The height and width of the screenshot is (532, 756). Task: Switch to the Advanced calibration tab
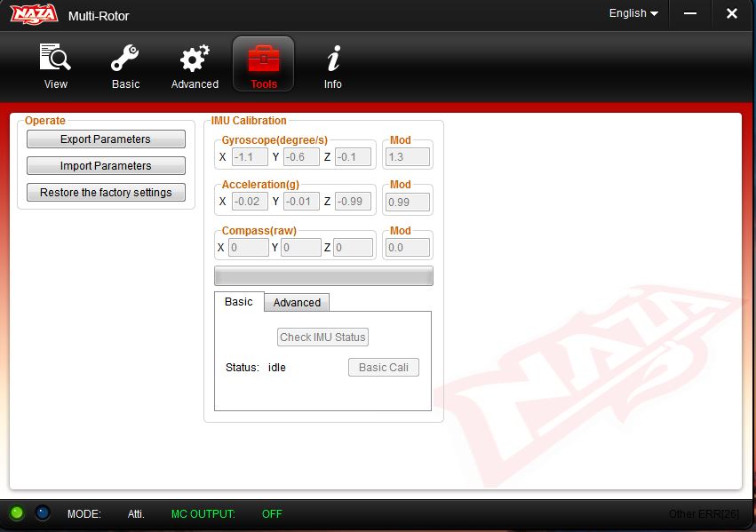[297, 303]
